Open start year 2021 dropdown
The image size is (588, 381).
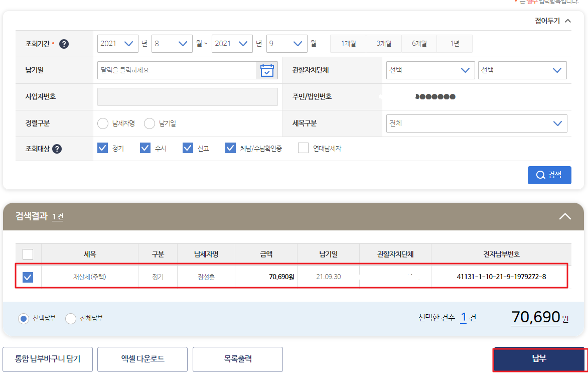coord(117,44)
